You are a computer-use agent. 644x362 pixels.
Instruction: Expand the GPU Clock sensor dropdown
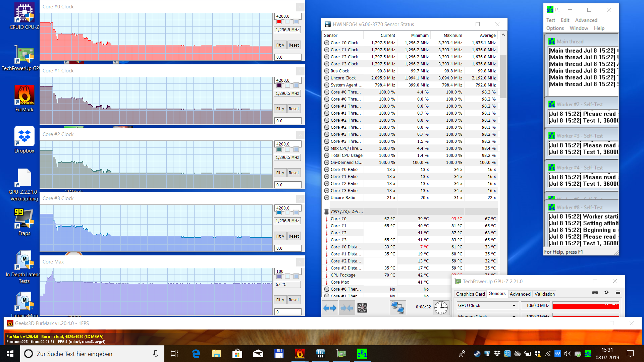[514, 305]
